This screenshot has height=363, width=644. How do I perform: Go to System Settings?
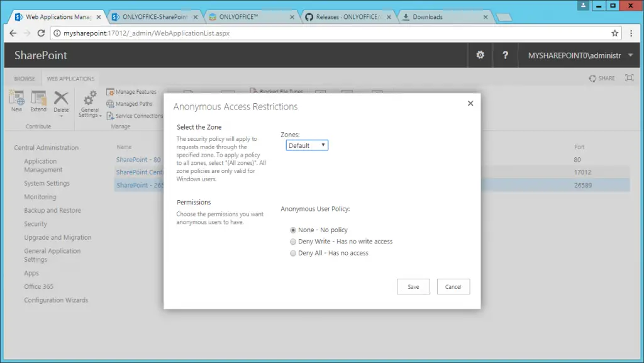(x=47, y=183)
